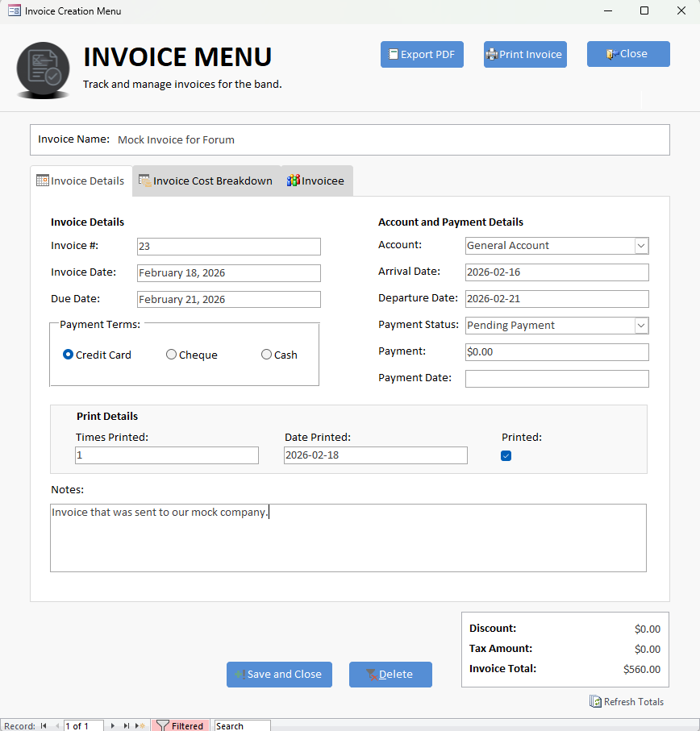
Task: Open the Payment Status dropdown
Action: [x=641, y=326]
